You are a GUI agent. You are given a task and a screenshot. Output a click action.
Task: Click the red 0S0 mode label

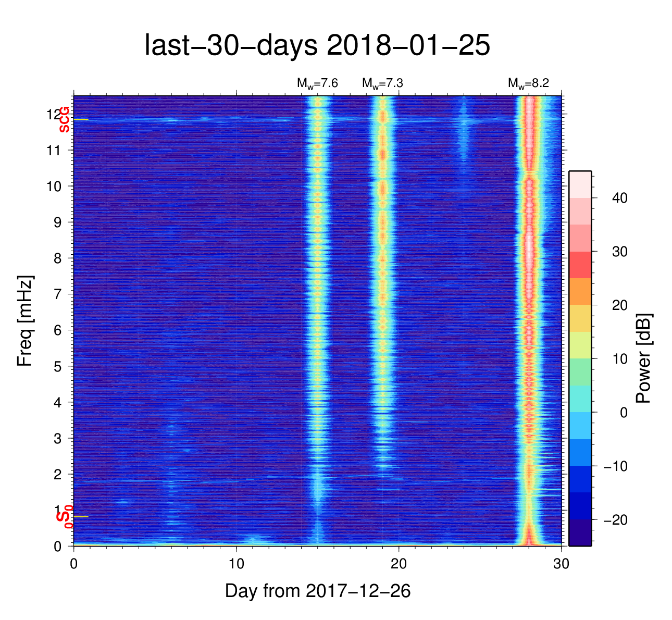click(65, 517)
